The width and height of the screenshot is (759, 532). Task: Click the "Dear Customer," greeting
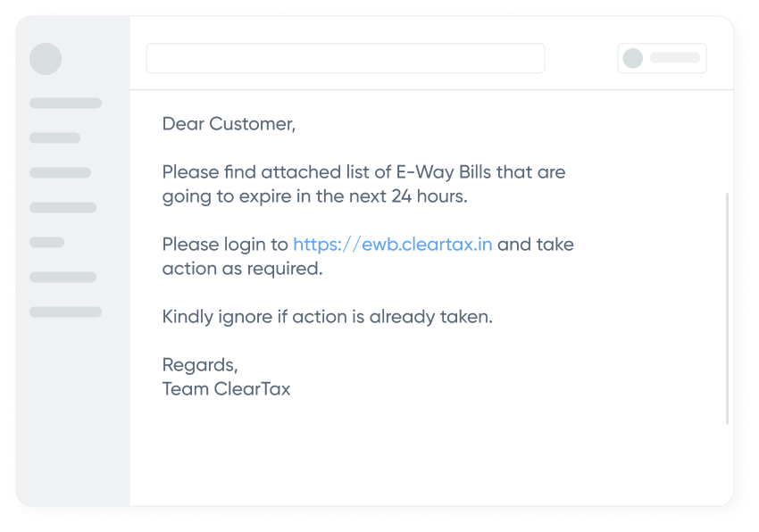229,124
